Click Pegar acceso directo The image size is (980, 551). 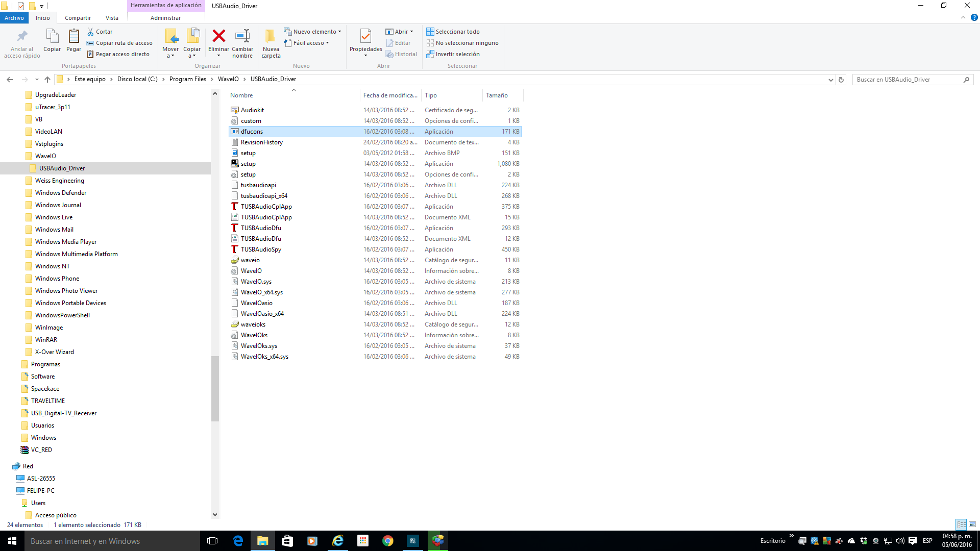pyautogui.click(x=118, y=54)
